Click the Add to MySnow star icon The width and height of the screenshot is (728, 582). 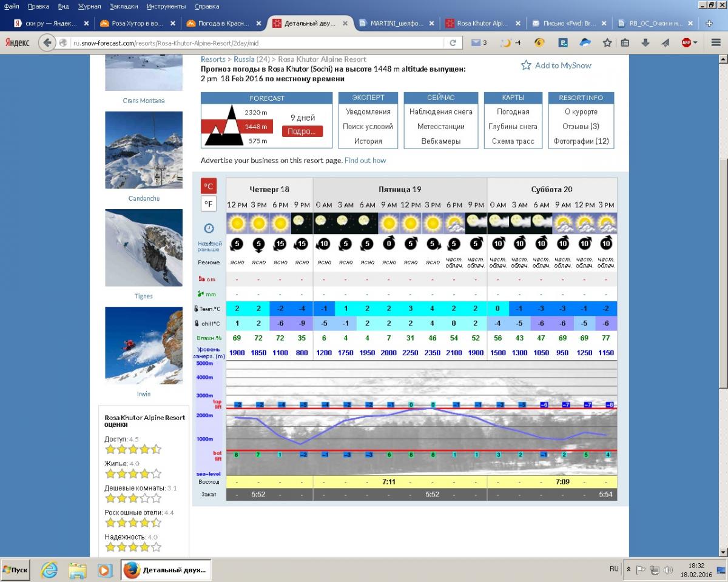click(526, 65)
